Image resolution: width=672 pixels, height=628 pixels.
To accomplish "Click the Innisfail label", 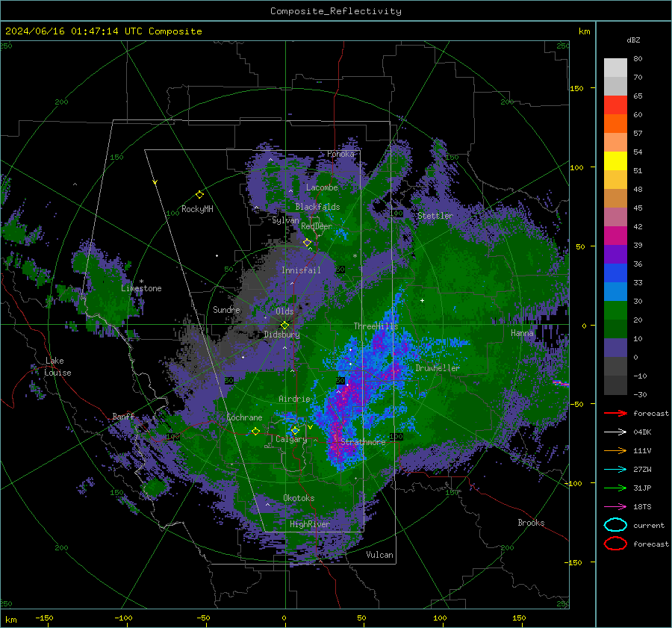I will [301, 270].
